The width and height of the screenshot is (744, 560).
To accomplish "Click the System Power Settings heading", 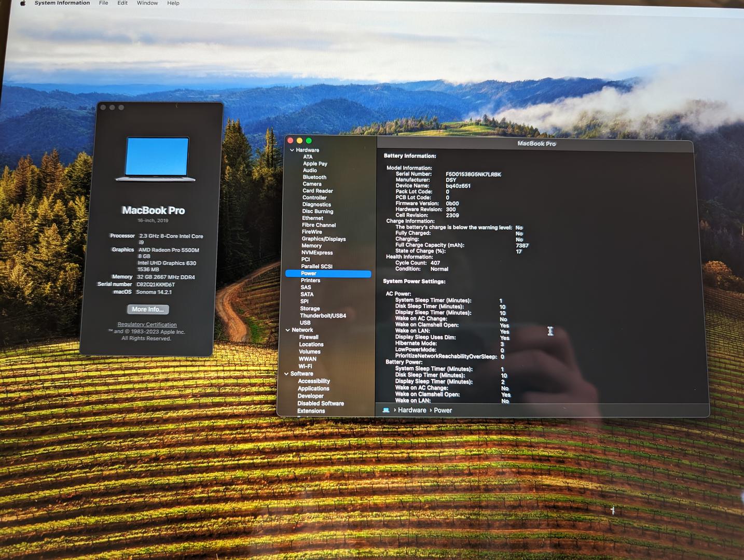I will click(414, 282).
